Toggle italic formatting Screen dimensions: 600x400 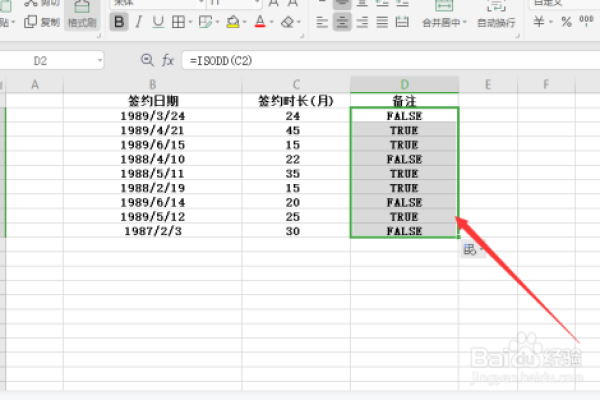point(138,21)
